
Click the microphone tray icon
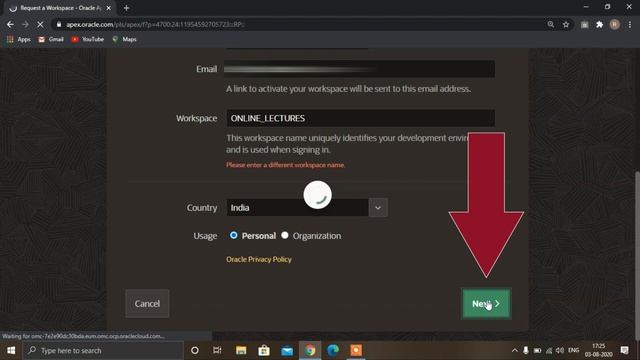pos(526,351)
